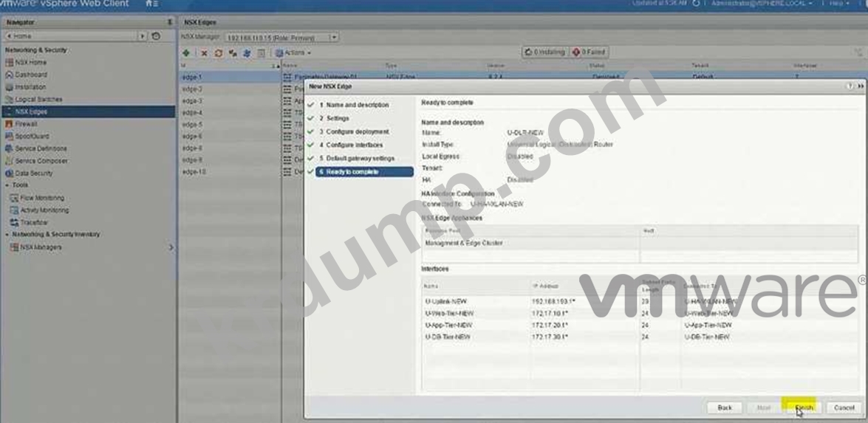The image size is (868, 423).
Task: Refresh the vSphere client from top bar
Action: [696, 3]
